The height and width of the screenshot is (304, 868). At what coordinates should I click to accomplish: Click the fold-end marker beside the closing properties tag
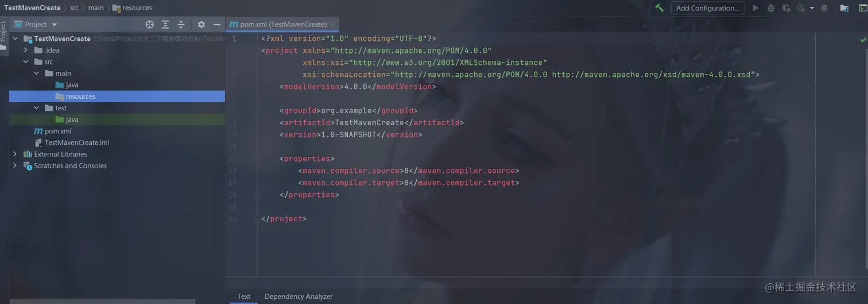pos(257,195)
